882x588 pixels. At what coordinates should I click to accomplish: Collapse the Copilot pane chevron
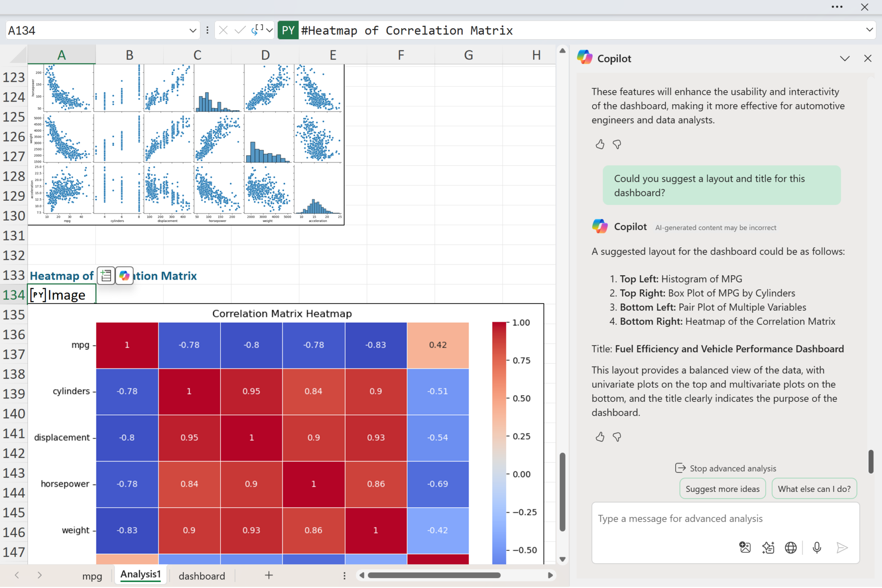845,59
